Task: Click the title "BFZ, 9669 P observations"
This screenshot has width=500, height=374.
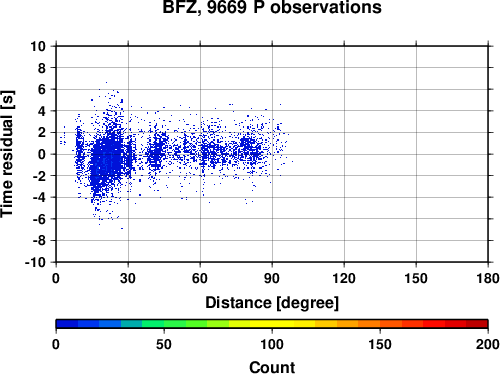Action: point(272,7)
